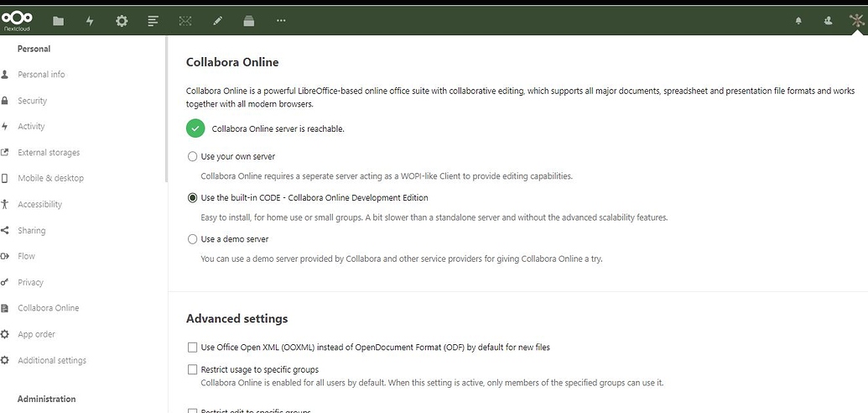Open the notifications bell

tap(798, 21)
